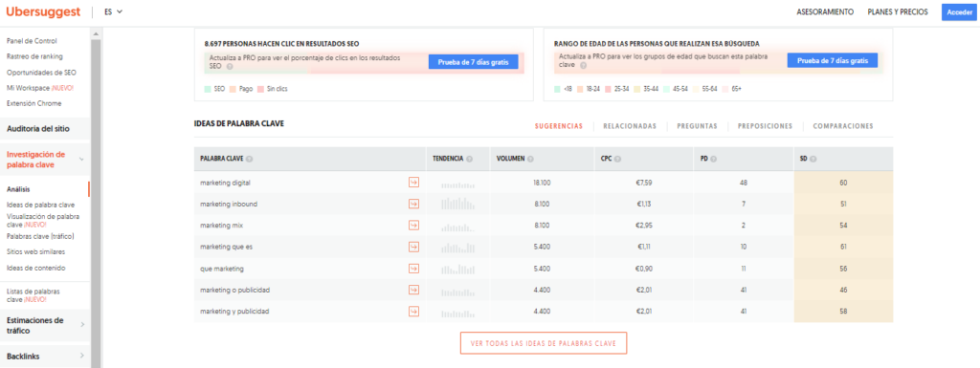Screen dimensions: 980x368
Task: Click the arrow icon for marketing y publicidad
Action: (413, 312)
